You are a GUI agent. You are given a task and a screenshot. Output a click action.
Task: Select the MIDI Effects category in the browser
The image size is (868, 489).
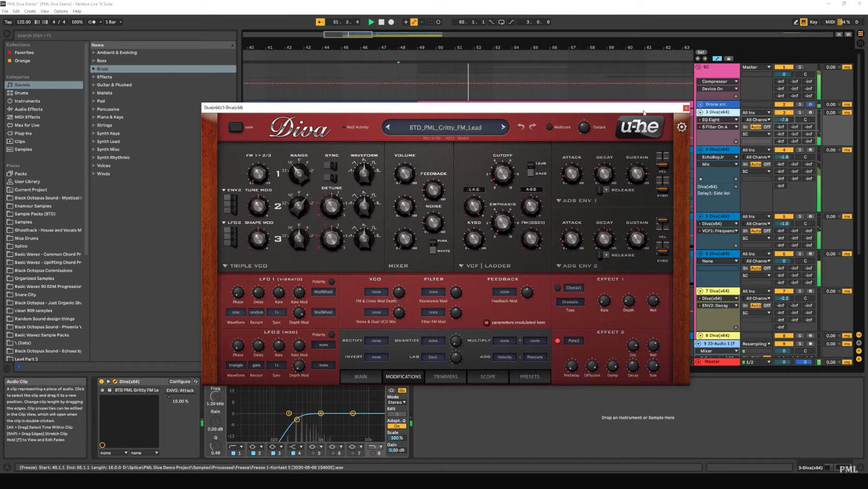pos(27,117)
